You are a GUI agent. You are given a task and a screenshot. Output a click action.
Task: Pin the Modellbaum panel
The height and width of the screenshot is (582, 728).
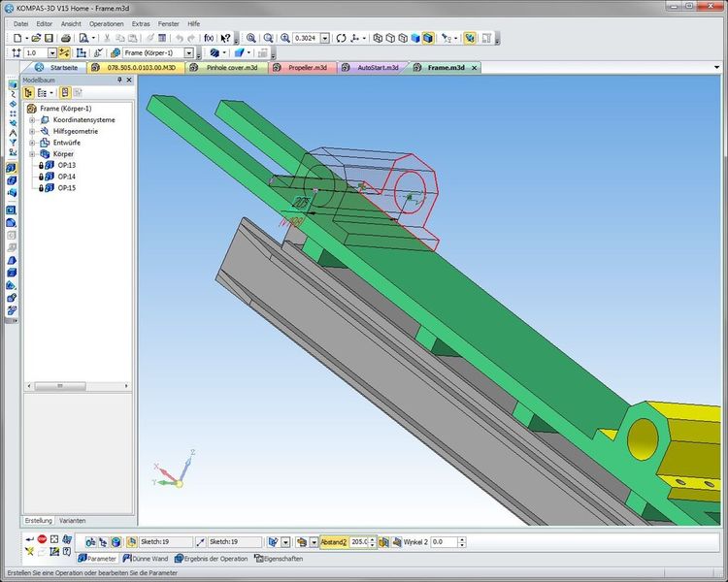(119, 81)
